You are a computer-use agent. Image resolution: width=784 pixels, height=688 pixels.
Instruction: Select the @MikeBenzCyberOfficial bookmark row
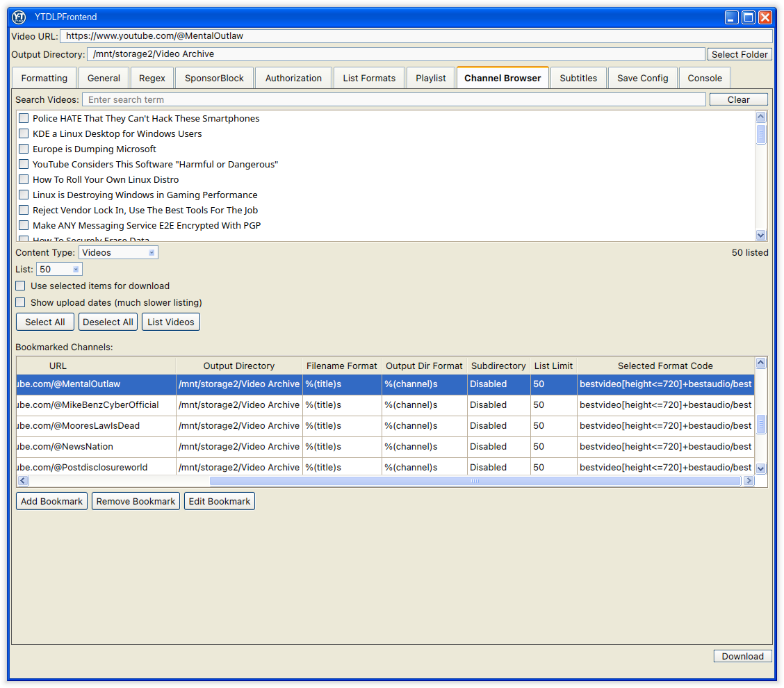[x=385, y=405]
